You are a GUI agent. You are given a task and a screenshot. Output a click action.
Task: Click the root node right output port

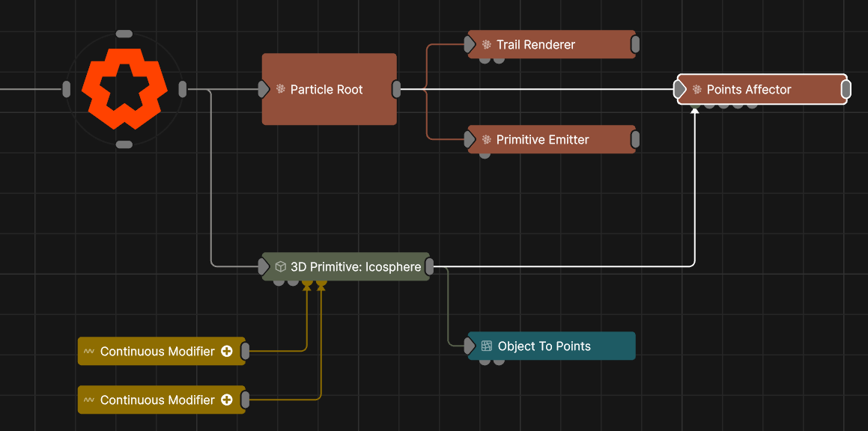pyautogui.click(x=183, y=90)
